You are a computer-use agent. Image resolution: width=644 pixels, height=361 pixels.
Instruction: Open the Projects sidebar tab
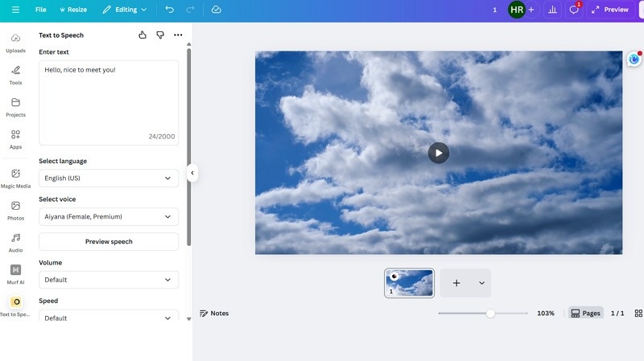(15, 108)
